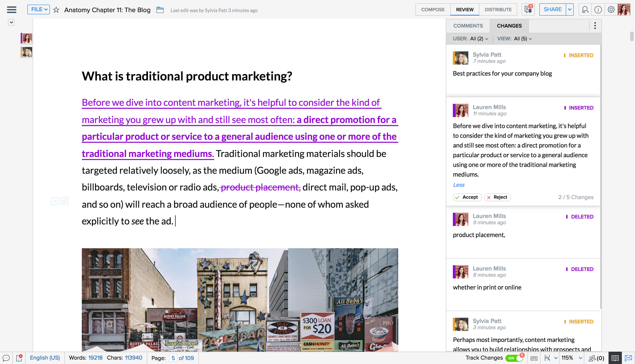
Task: Open the chat bubble icon in status bar
Action: click(6, 358)
